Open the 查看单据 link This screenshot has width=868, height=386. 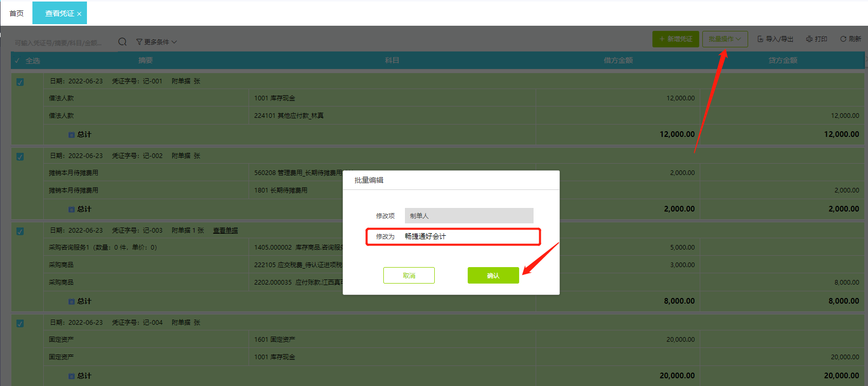[225, 231]
